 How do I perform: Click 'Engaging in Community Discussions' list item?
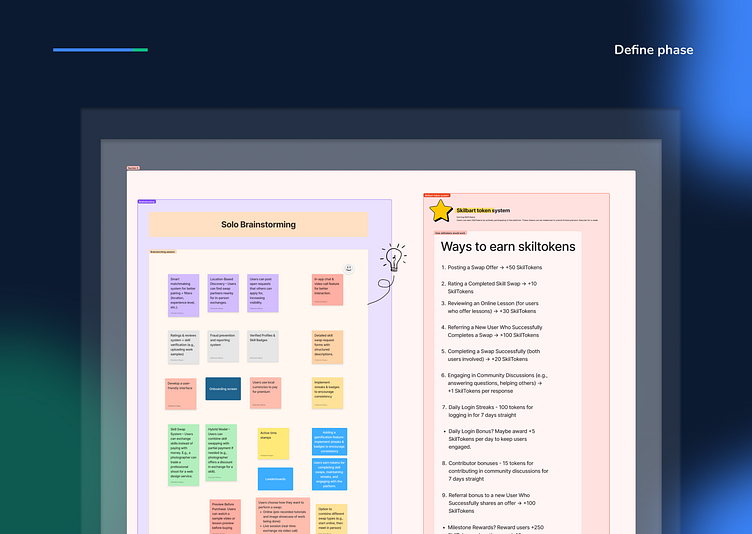[494, 383]
